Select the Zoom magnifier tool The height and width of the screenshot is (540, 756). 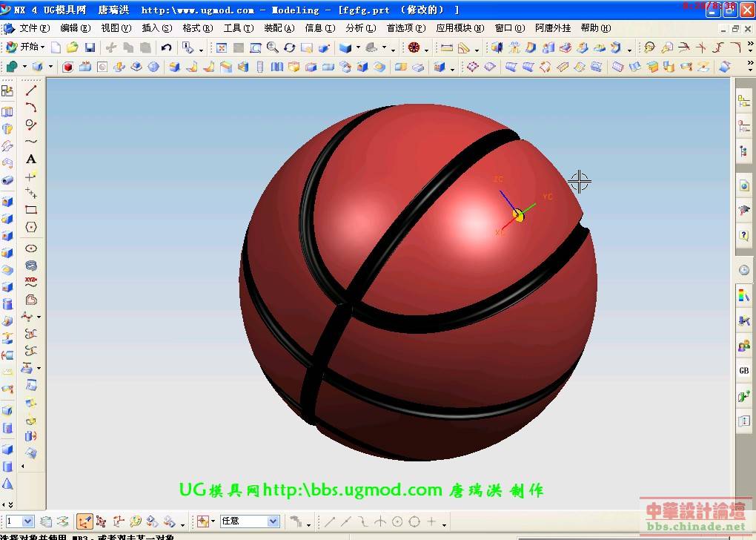click(x=273, y=47)
